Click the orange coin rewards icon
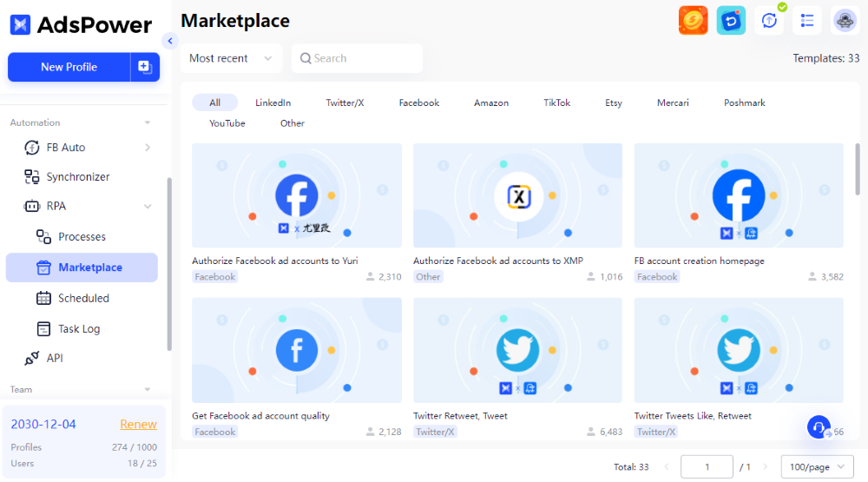 (x=693, y=21)
